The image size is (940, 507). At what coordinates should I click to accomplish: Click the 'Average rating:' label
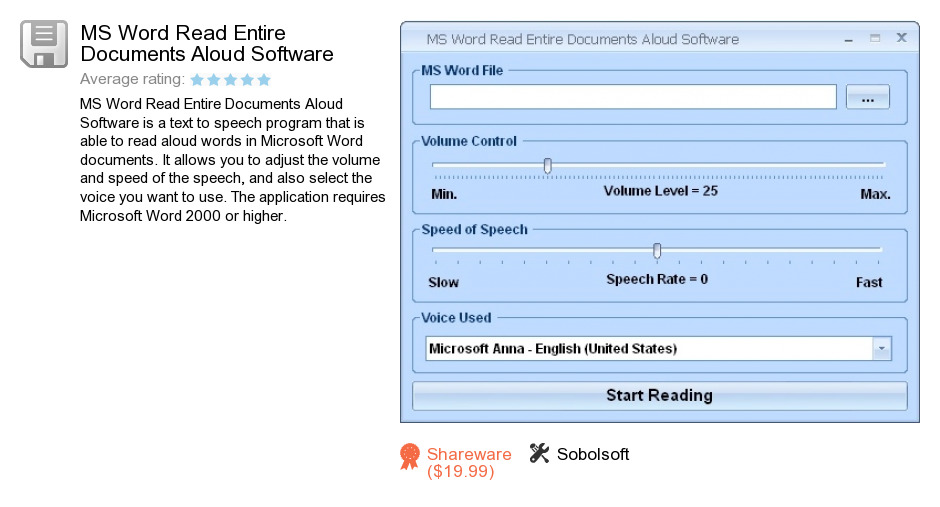pos(132,79)
